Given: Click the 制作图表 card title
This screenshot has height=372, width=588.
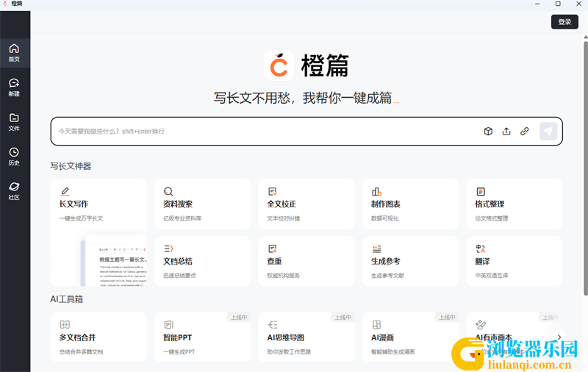Looking at the screenshot, I should click(x=385, y=204).
